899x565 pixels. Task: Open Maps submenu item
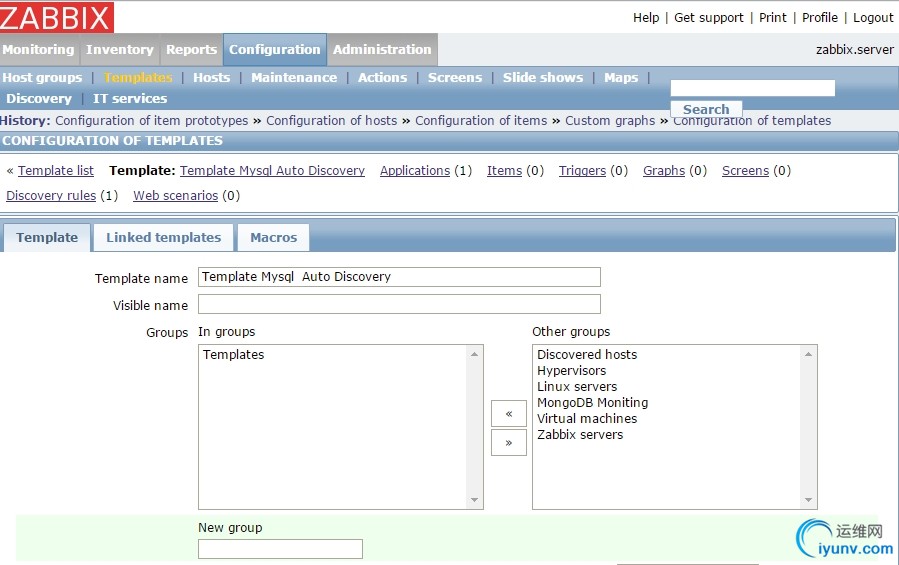[x=621, y=77]
